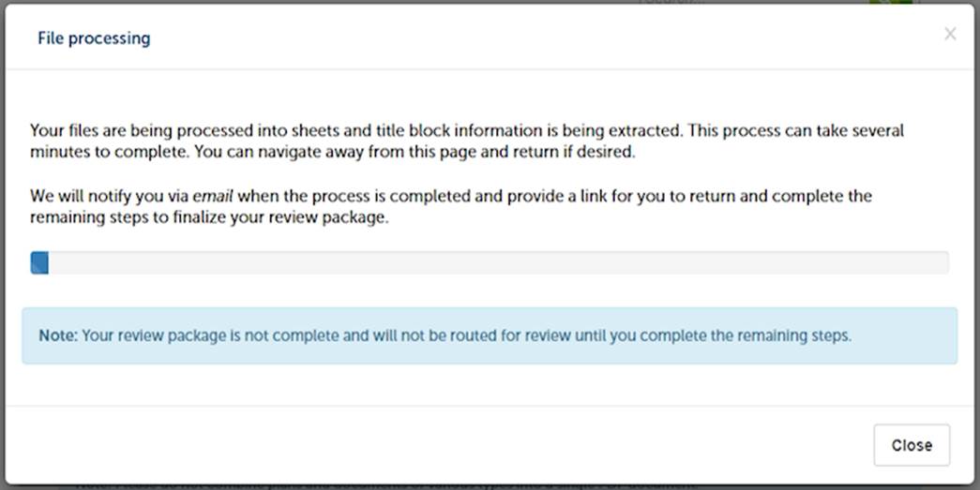Click the bold "Note:" label
Image resolution: width=980 pixels, height=490 pixels.
58,335
